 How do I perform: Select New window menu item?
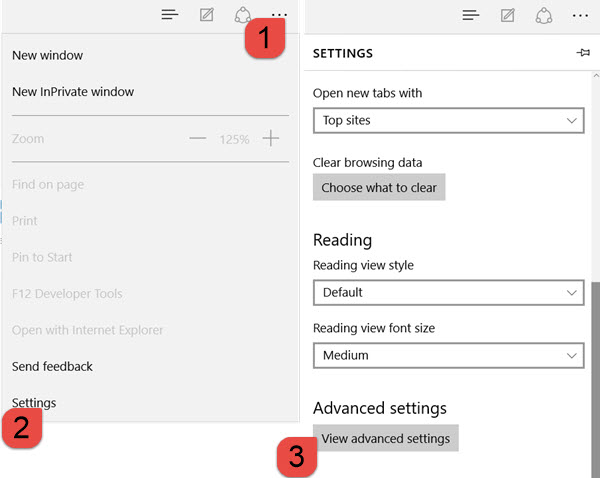[x=47, y=55]
